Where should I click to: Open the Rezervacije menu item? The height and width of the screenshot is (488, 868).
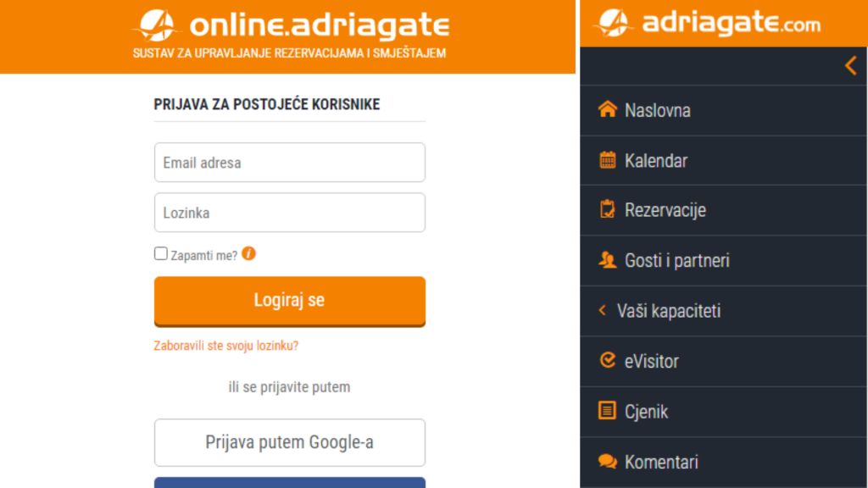665,210
